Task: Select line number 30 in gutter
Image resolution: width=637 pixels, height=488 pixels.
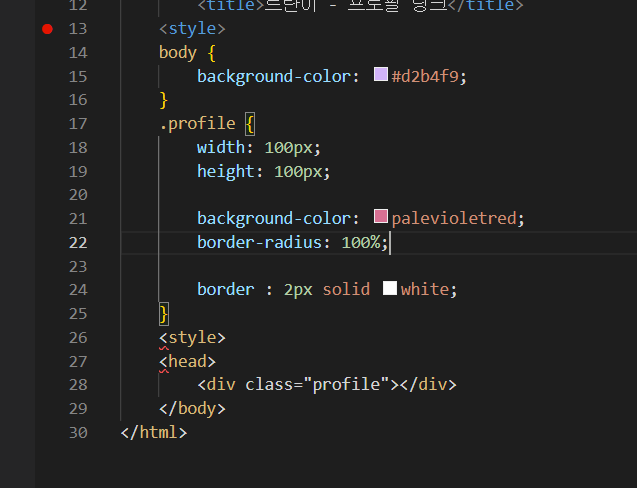Action: [x=78, y=433]
